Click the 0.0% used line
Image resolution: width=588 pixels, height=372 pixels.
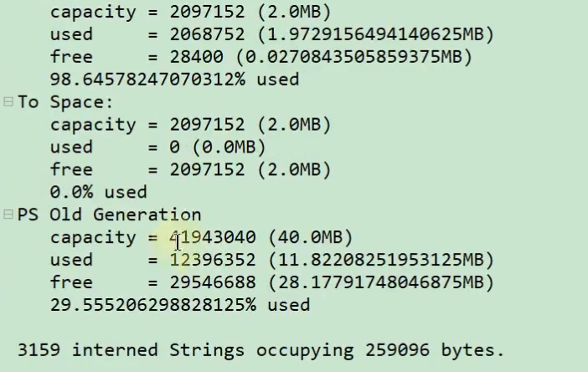(x=98, y=192)
